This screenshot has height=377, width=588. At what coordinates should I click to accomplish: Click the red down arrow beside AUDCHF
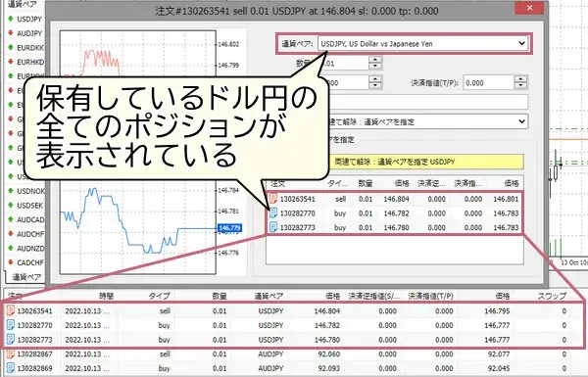(x=11, y=233)
